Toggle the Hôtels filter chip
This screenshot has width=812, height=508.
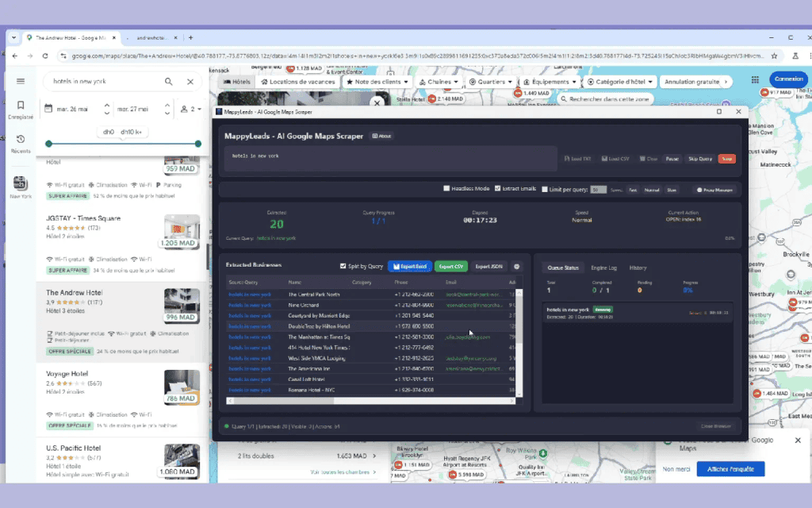[237, 82]
